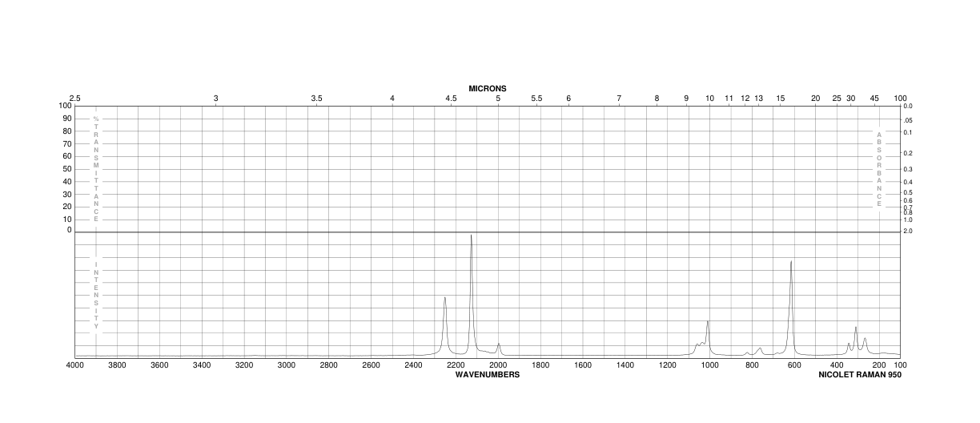Click the 8 microns tick label
The width and height of the screenshot is (980, 423).
[x=657, y=99]
